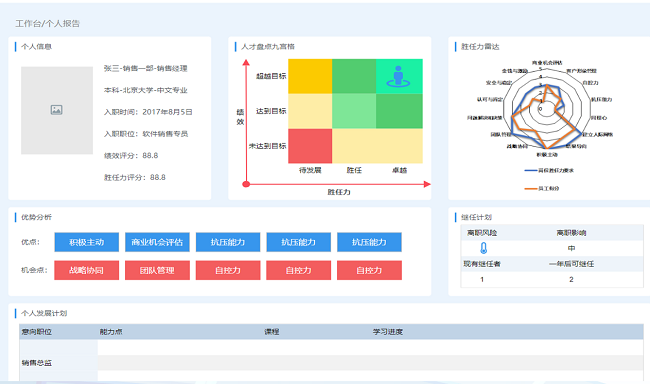This screenshot has width=650, height=384.
Task: Click the thermometer icon under 离职风险
Action: (483, 248)
